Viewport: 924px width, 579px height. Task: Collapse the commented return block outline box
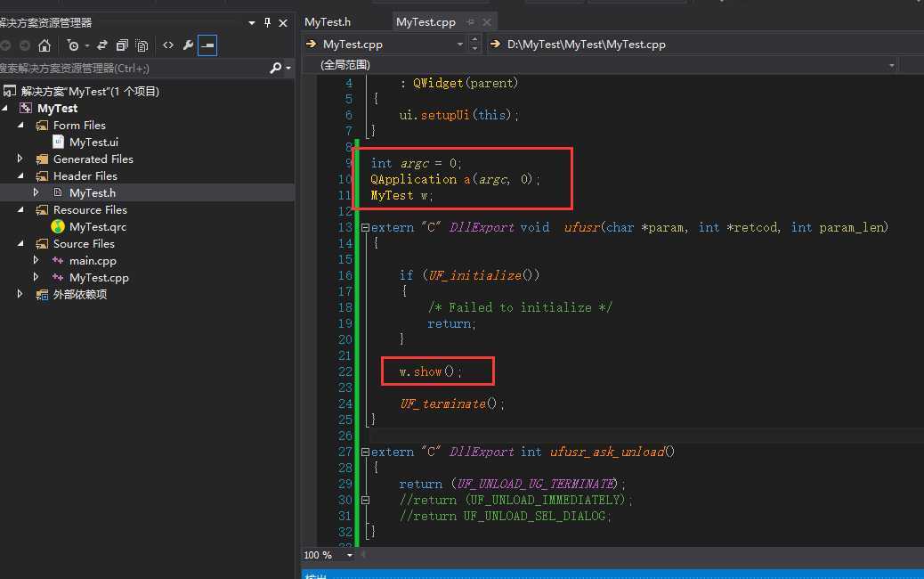[x=365, y=500]
